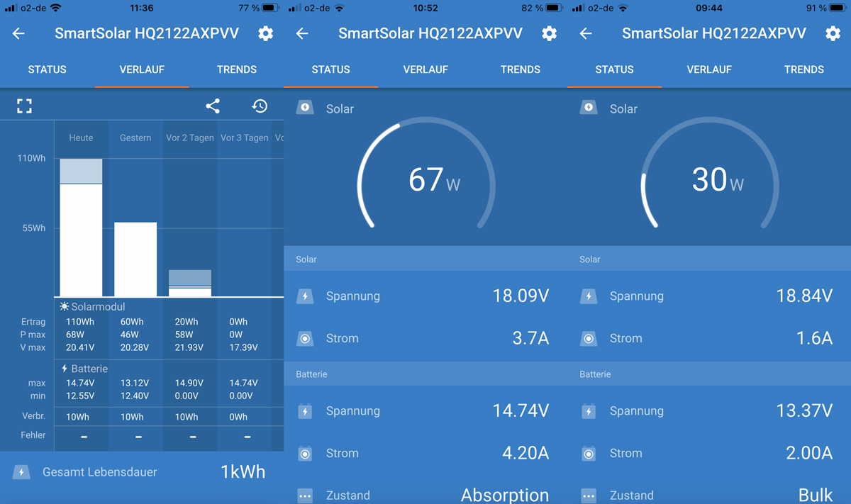This screenshot has height=504, width=851.
Task: Open TRENDS tab on 10:52 screen
Action: 521,69
